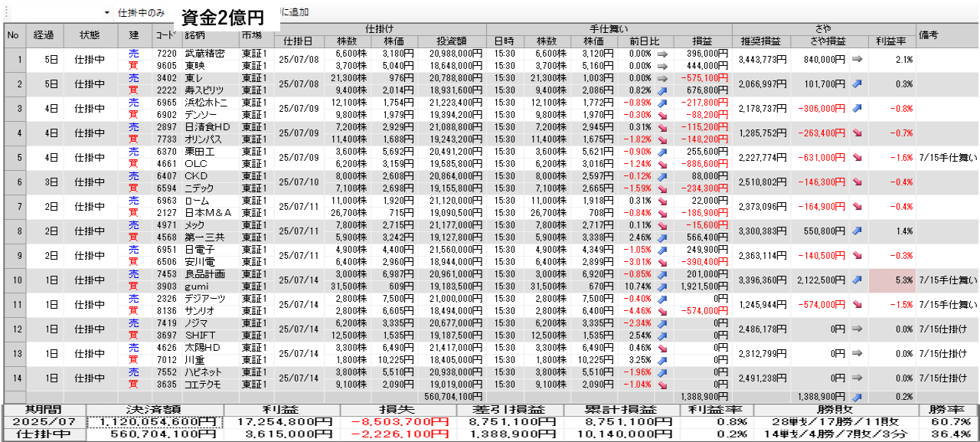Image resolution: width=980 pixels, height=442 pixels.
Task: Open the dropdown arrow in the top-left toolbar
Action: click(106, 13)
